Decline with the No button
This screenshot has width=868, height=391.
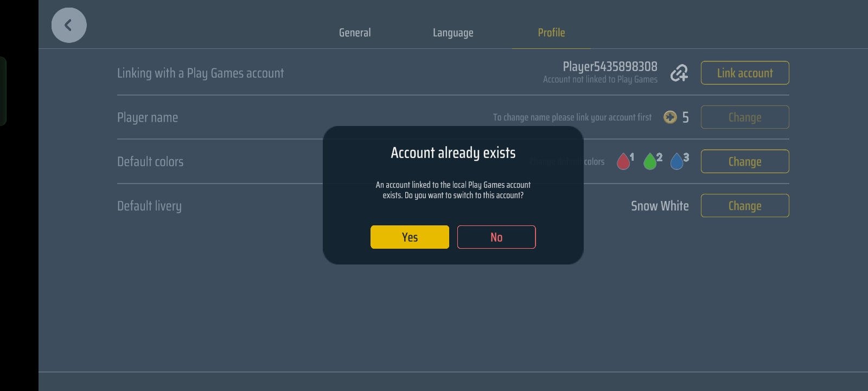click(x=496, y=237)
